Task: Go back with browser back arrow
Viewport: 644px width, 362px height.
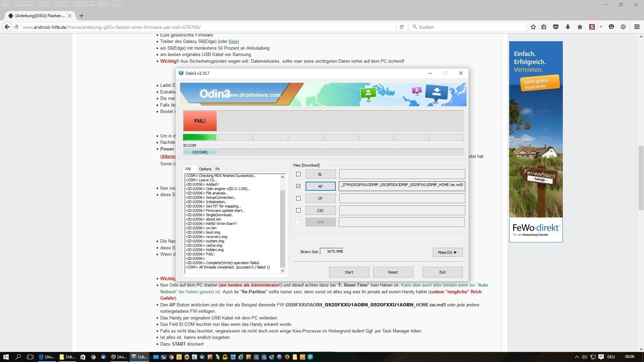Action: click(x=7, y=27)
